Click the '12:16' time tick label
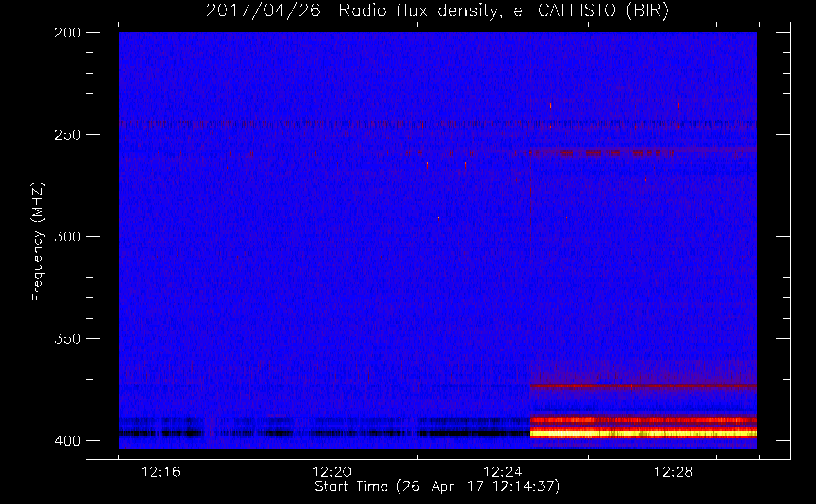This screenshot has width=816, height=504. (x=161, y=472)
